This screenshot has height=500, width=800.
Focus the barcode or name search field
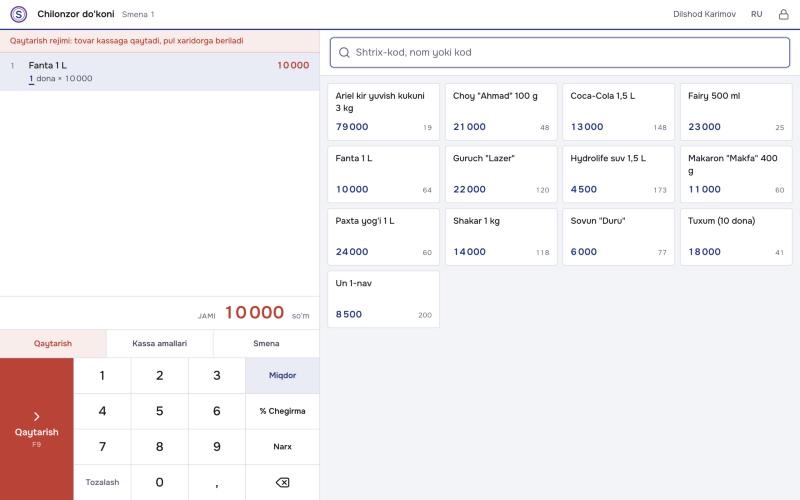point(560,53)
